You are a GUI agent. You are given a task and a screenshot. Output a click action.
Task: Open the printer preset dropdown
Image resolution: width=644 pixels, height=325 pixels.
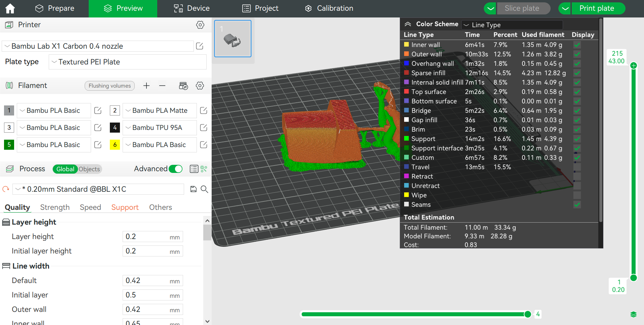point(98,46)
